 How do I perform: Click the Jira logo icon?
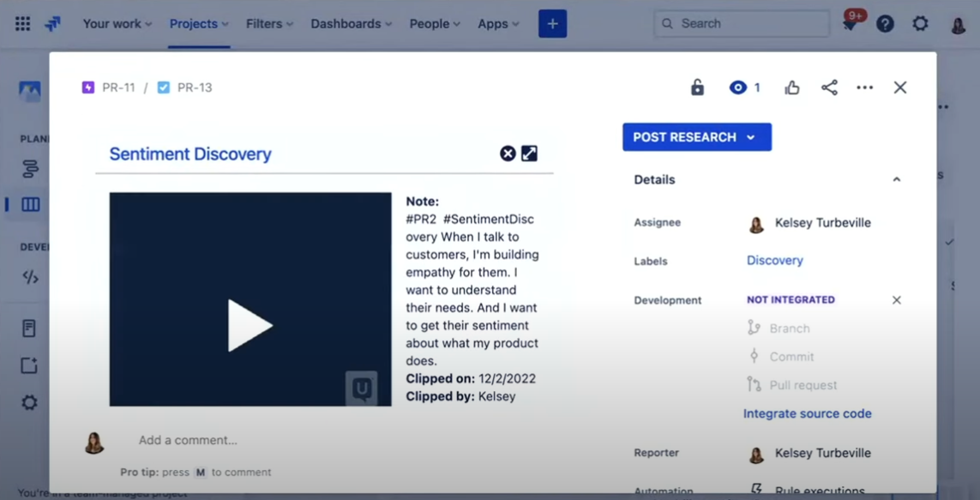(53, 24)
